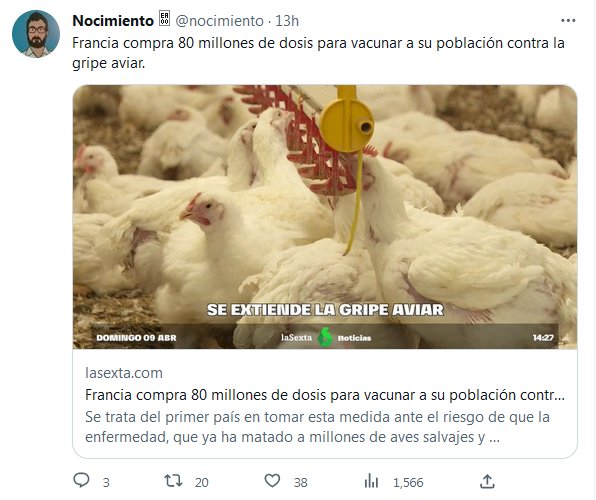The width and height of the screenshot is (596, 500).
Task: Click the link card headline about Francia
Action: point(325,395)
